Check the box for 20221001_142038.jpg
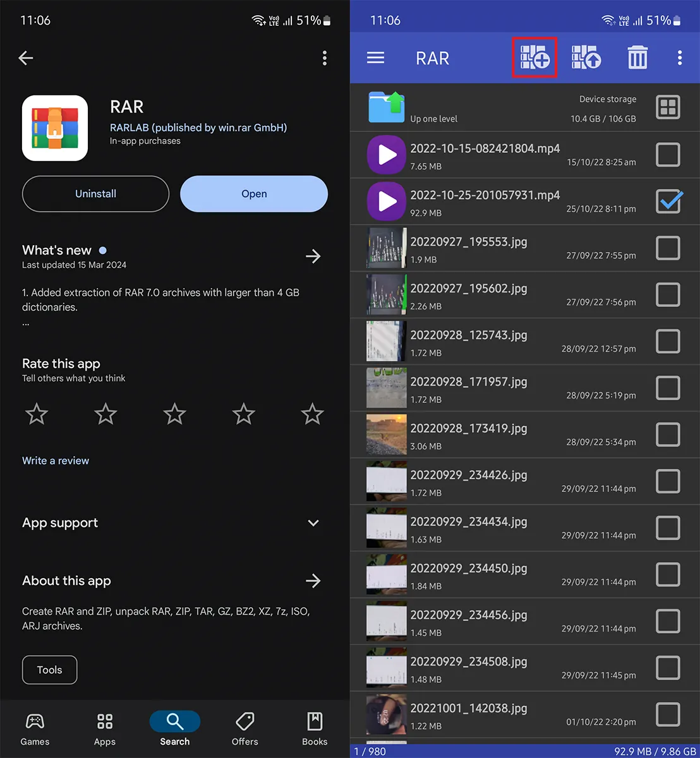This screenshot has width=700, height=758. coord(668,714)
